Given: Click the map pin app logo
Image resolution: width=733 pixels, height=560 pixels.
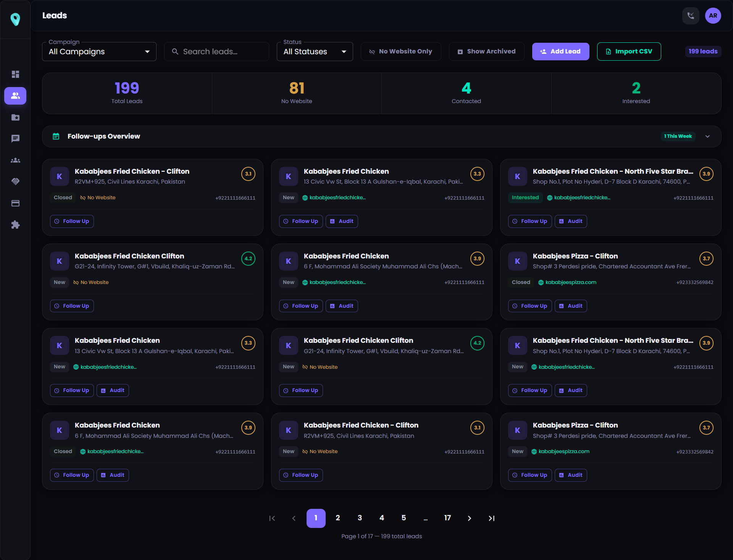Looking at the screenshot, I should (15, 19).
